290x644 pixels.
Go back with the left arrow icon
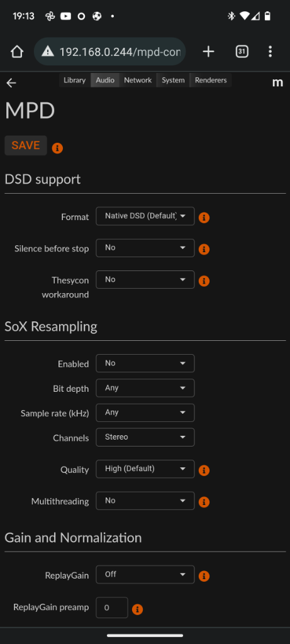click(11, 83)
